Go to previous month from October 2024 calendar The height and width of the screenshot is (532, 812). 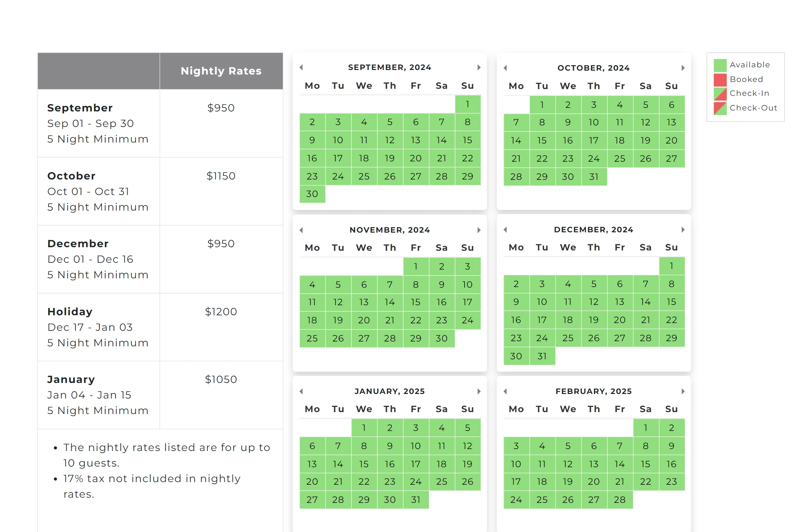(505, 68)
